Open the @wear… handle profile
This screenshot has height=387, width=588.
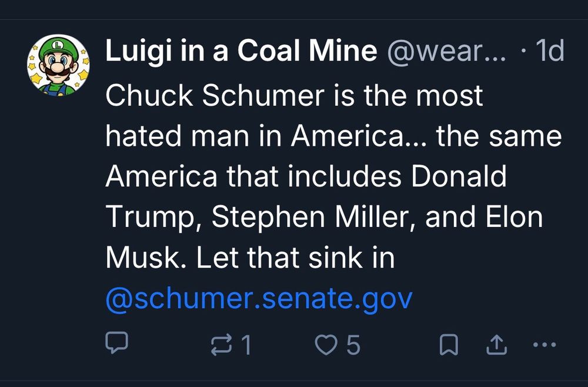[x=446, y=52]
